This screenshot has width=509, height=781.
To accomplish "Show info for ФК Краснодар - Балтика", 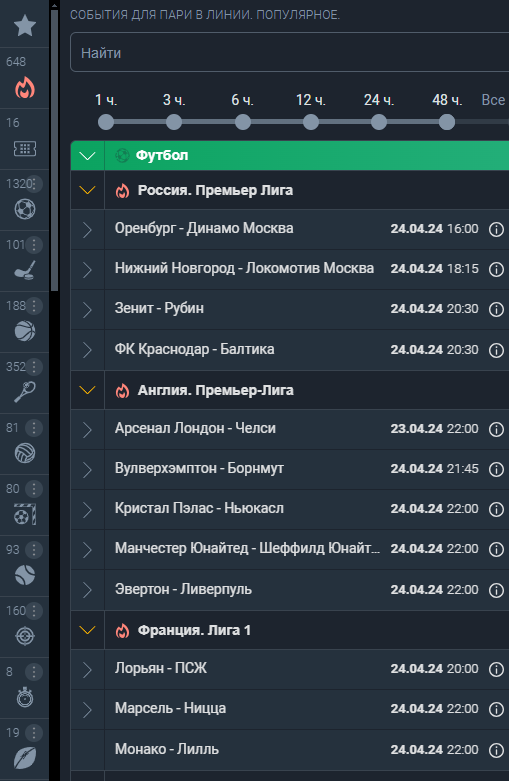I will pyautogui.click(x=496, y=350).
